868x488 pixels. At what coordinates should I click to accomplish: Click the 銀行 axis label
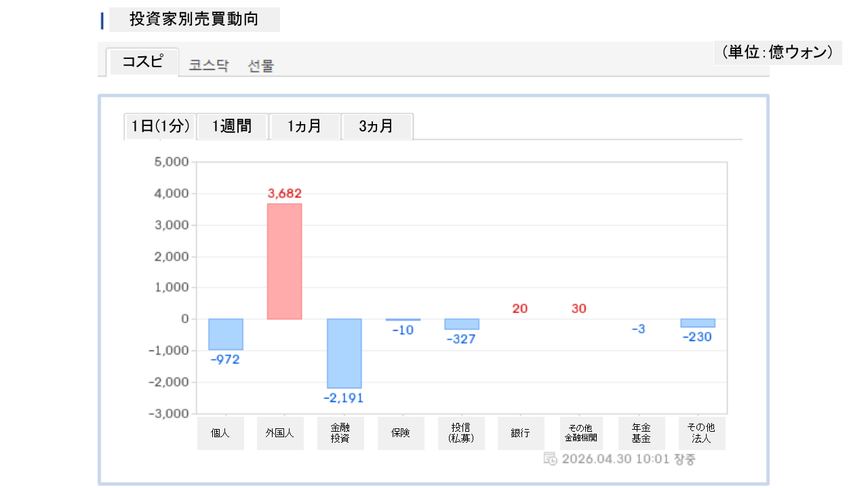tap(521, 433)
